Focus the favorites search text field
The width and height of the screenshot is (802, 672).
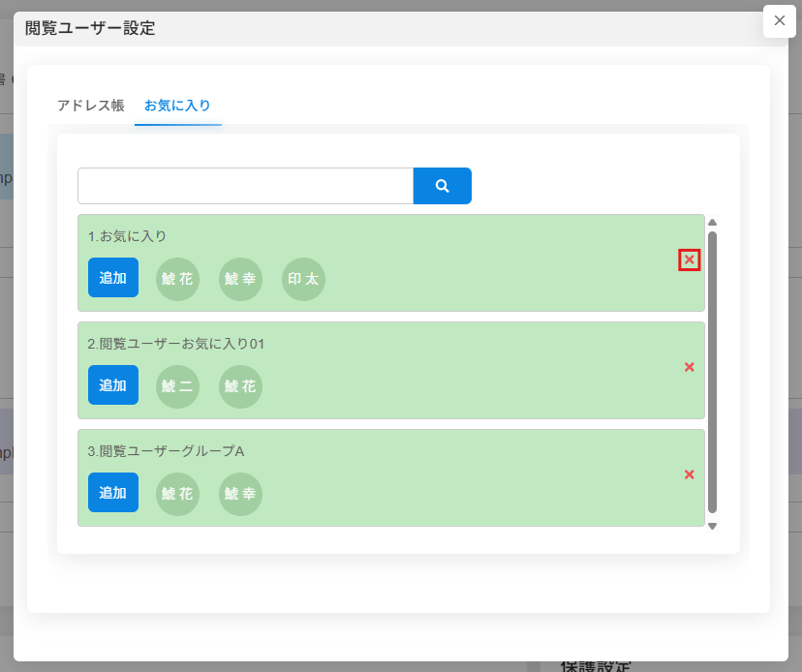pos(245,186)
